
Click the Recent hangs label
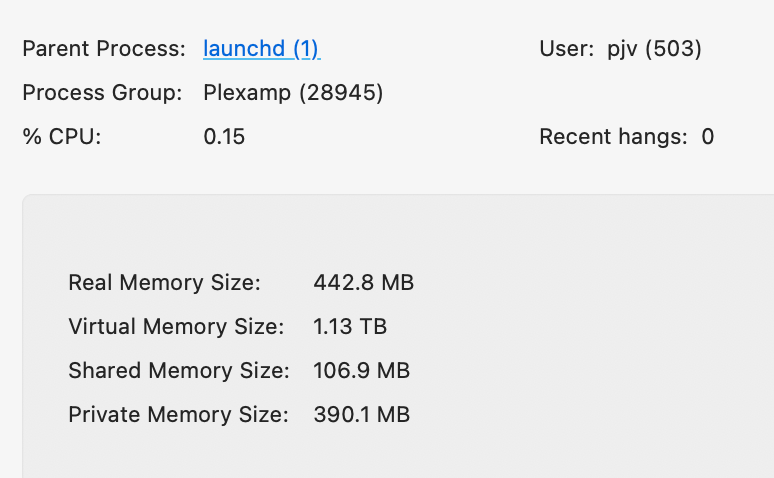tap(613, 137)
